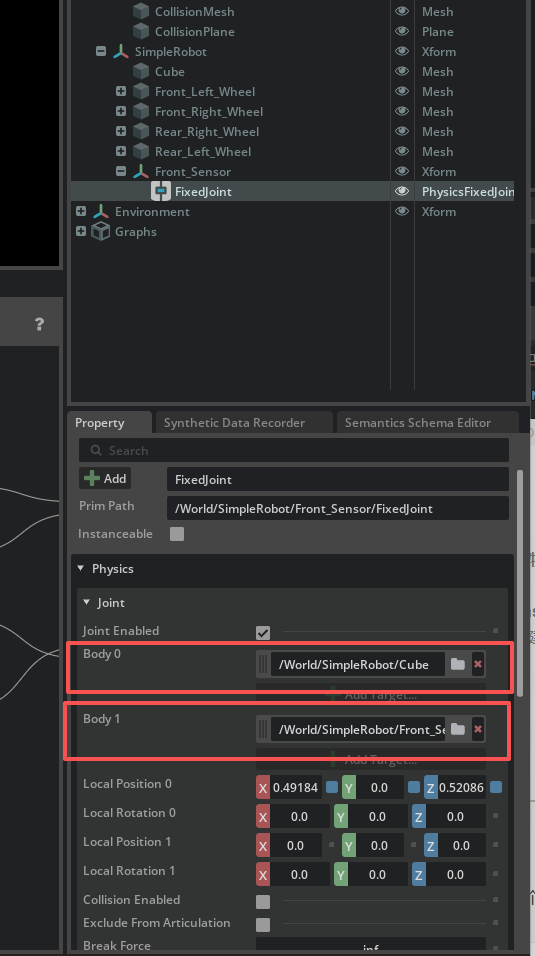Click the Cube mesh icon
Viewport: 535px width, 956px height.
pos(141,72)
